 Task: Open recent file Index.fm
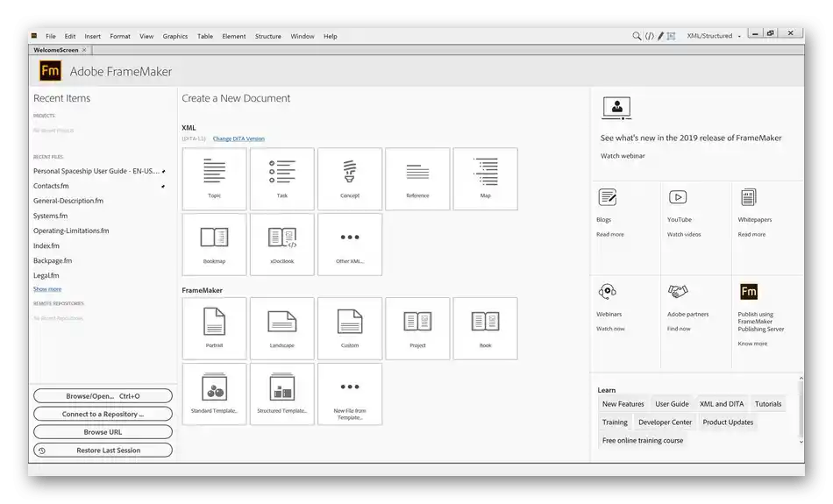46,246
